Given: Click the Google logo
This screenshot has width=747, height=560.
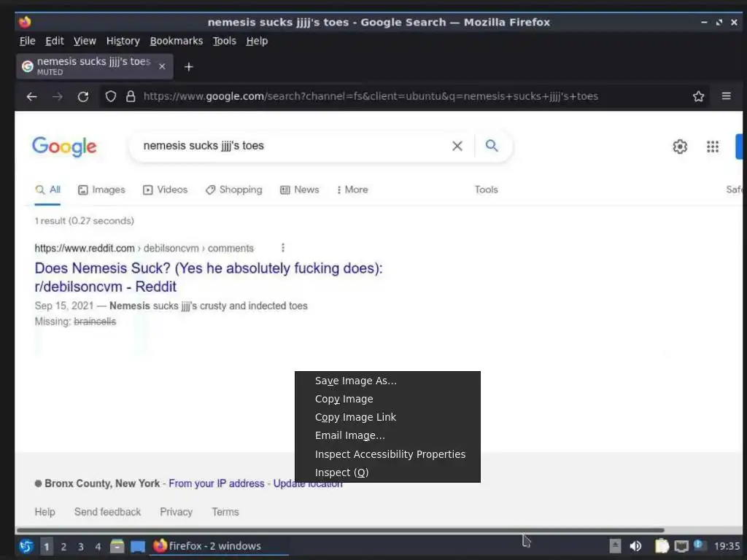Looking at the screenshot, I should coord(64,146).
